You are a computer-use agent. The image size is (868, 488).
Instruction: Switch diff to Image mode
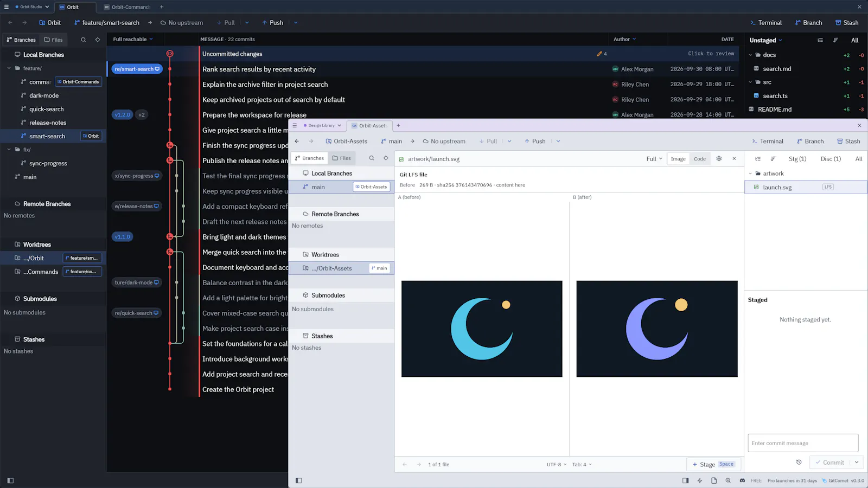[x=678, y=159]
